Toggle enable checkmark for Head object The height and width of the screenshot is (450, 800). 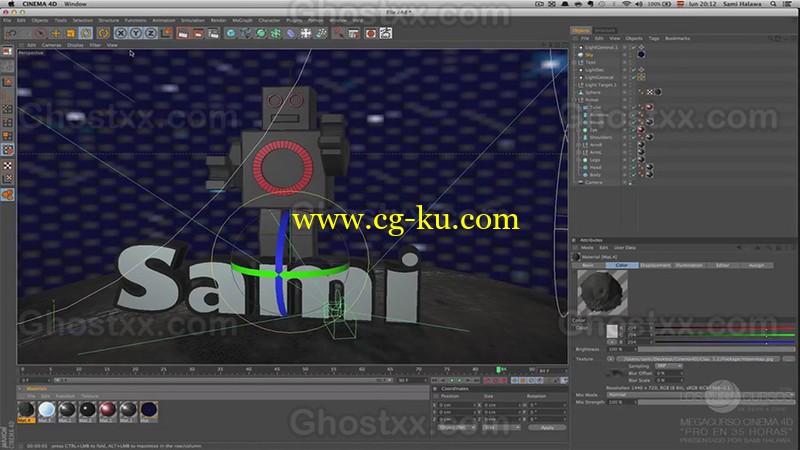(x=634, y=167)
